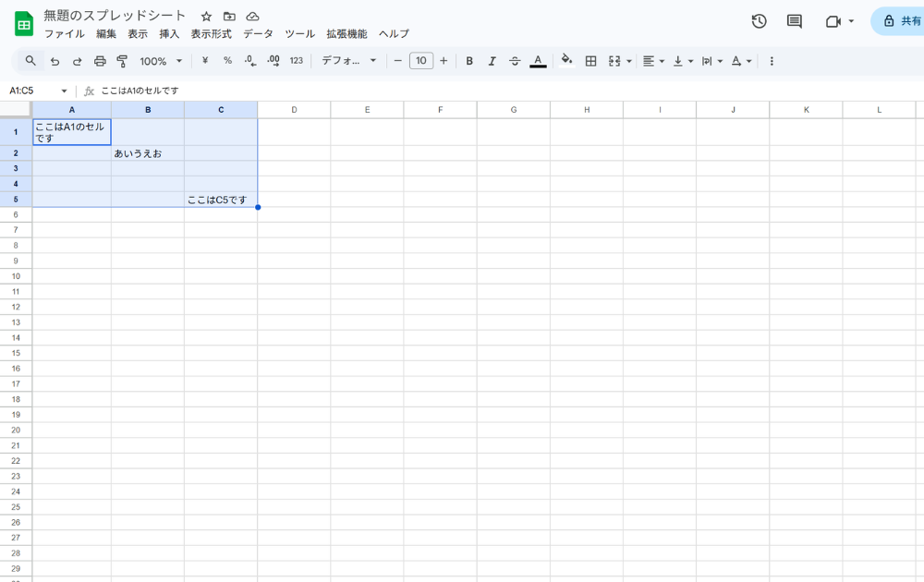This screenshot has height=582, width=924.
Task: Click the undo arrow icon
Action: click(55, 61)
